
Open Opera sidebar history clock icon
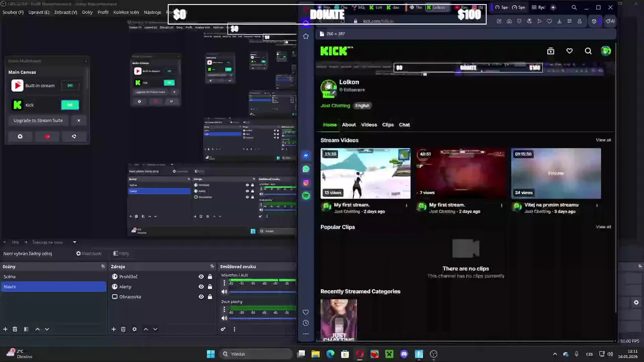click(306, 323)
